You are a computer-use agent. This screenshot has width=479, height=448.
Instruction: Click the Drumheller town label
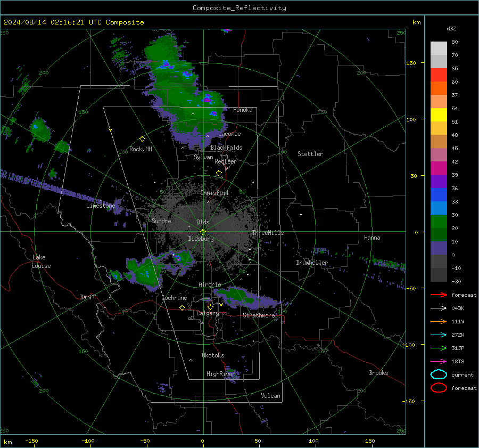(312, 263)
